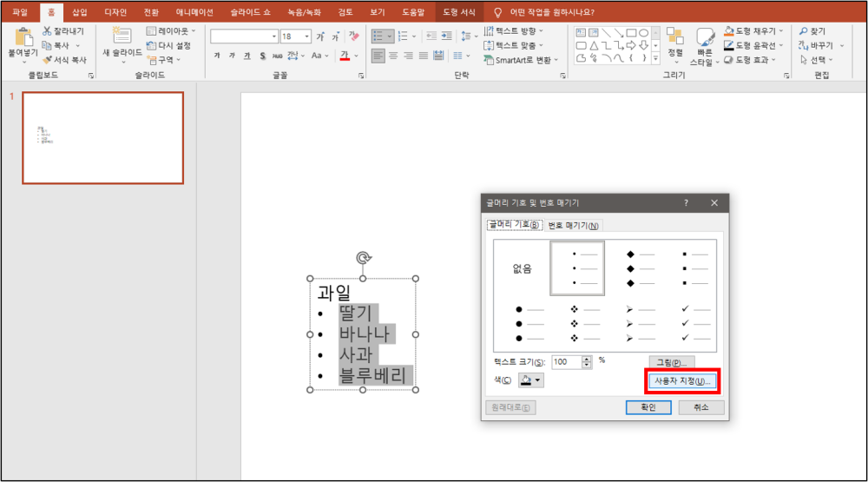Select the triangle shape in gallery
Viewport: 868px width, 482px height.
click(x=594, y=45)
